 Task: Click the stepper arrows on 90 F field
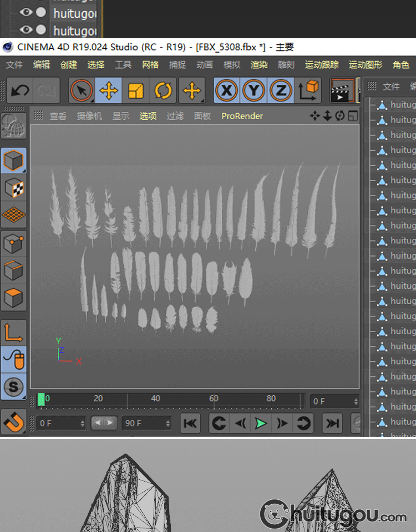tap(168, 423)
